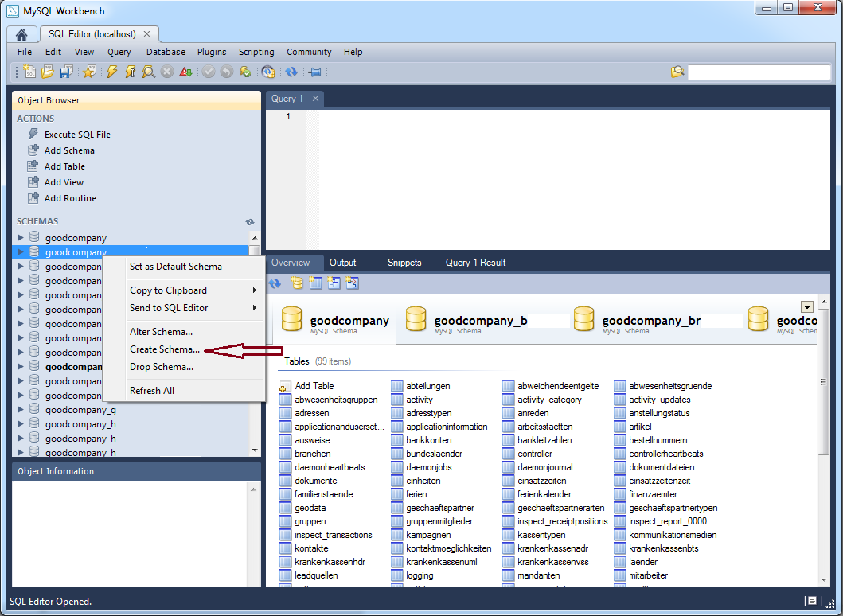Execute SQL with the lightning bolt icon
The width and height of the screenshot is (843, 616).
111,72
